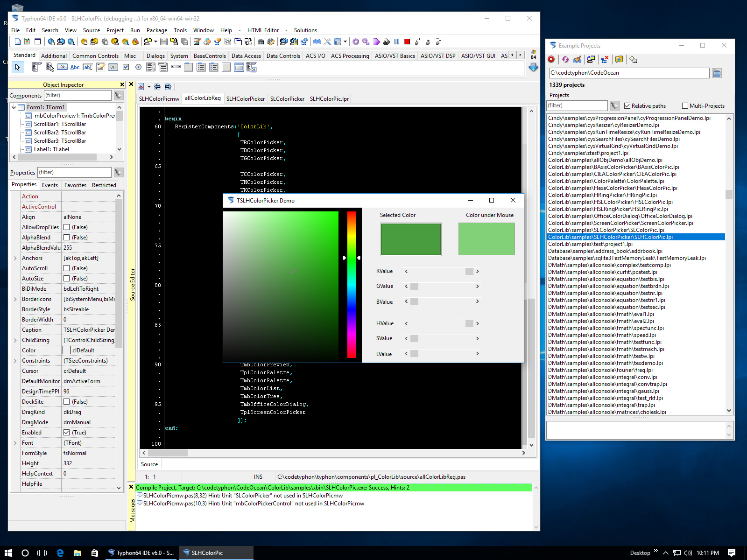Click the SLHColorPic taskbar button

click(216, 553)
